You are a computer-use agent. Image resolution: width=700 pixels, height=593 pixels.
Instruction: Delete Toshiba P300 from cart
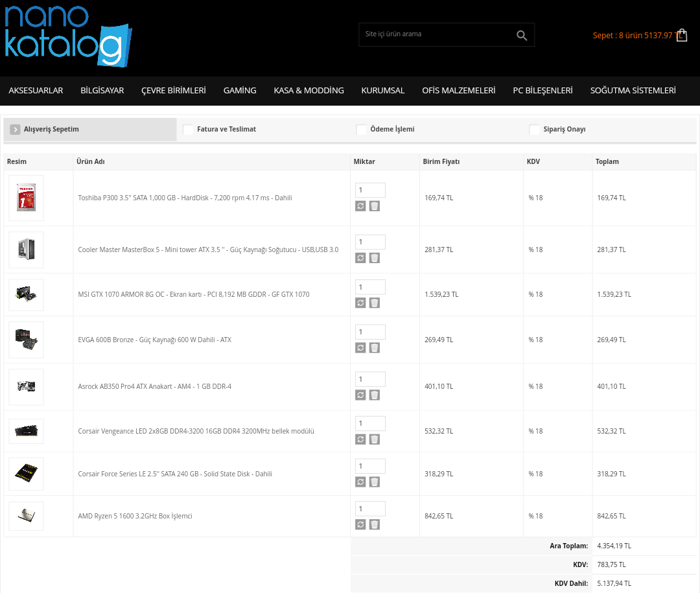[375, 206]
